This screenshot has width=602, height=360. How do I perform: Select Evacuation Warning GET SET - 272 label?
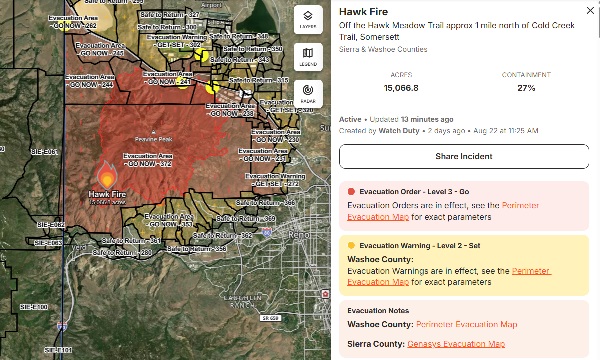tap(275, 180)
